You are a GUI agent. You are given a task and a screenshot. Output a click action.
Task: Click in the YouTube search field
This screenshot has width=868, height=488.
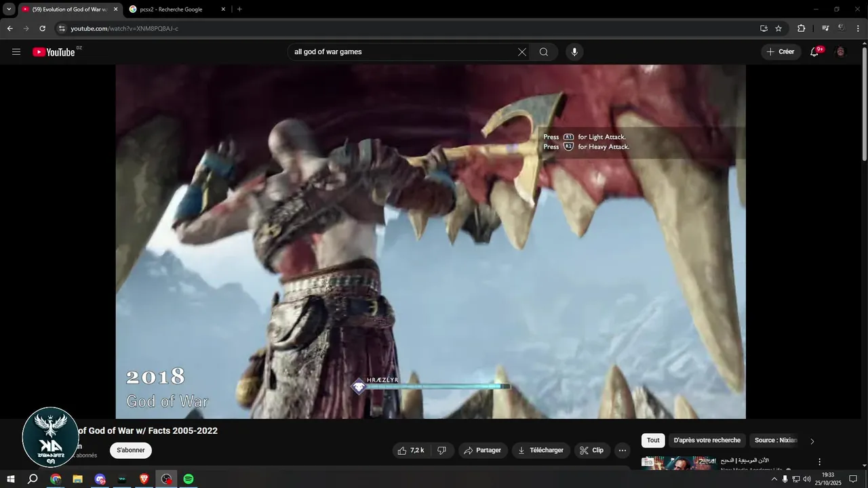pos(403,52)
